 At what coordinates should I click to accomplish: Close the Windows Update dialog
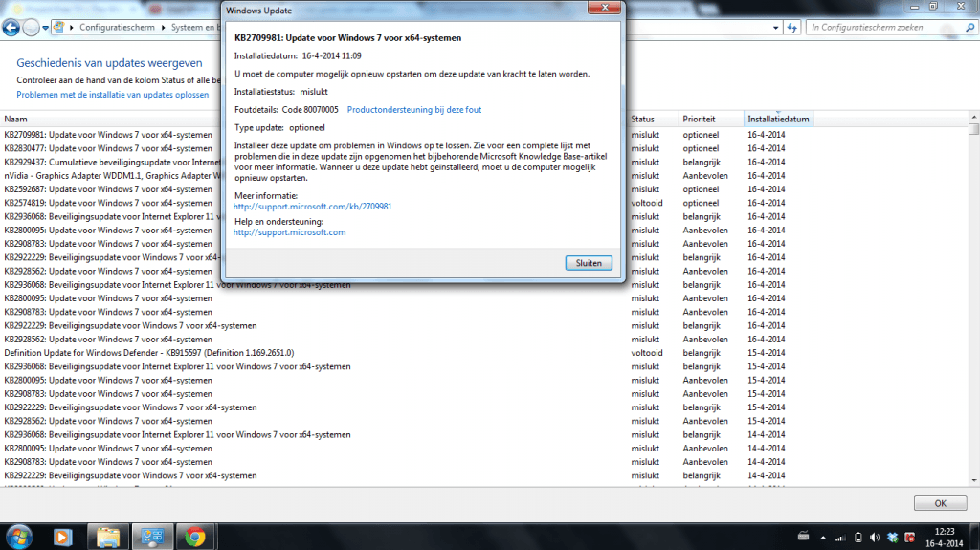click(x=605, y=8)
